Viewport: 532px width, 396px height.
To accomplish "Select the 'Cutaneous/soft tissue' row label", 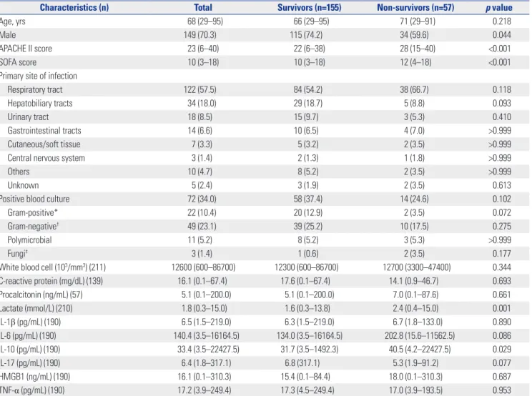I will (x=44, y=144).
